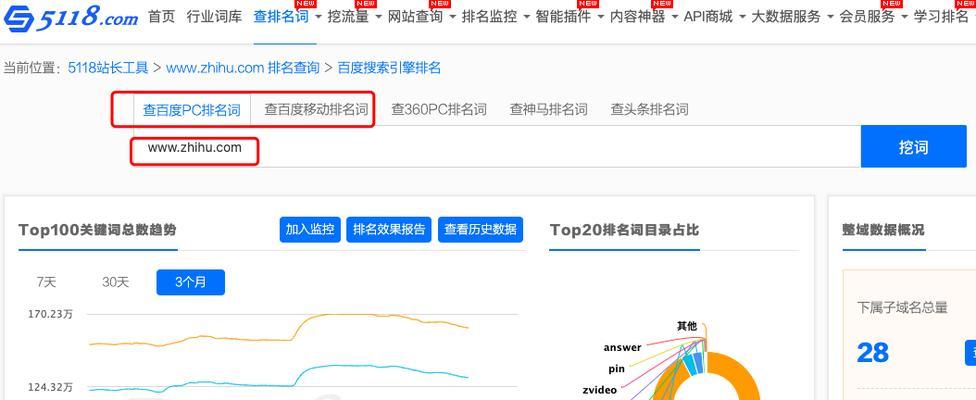Expand the 排名监控 dropdown arrow
Viewport: 976px width, 400px height.
[527, 17]
